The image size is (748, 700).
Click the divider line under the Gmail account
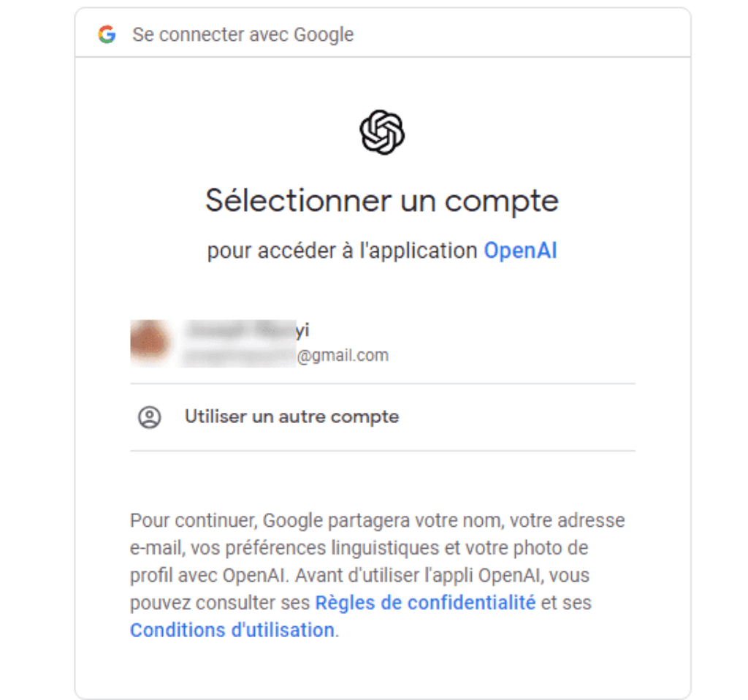(x=382, y=383)
